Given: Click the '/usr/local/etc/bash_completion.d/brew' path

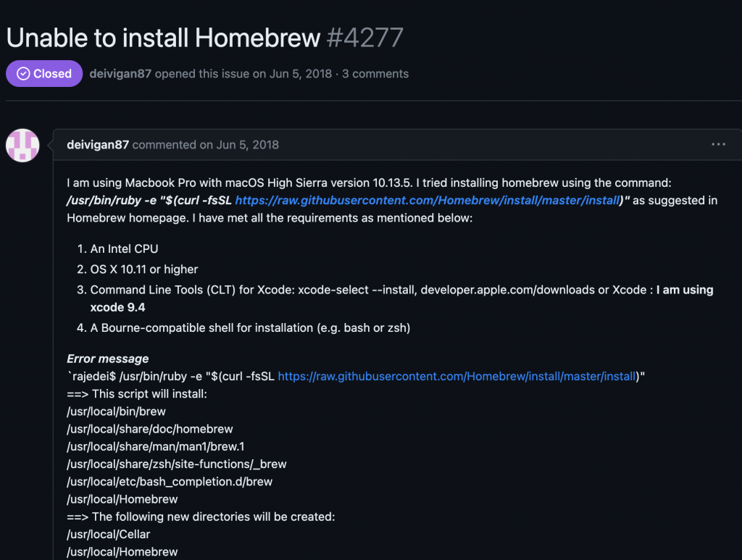Looking at the screenshot, I should point(170,482).
